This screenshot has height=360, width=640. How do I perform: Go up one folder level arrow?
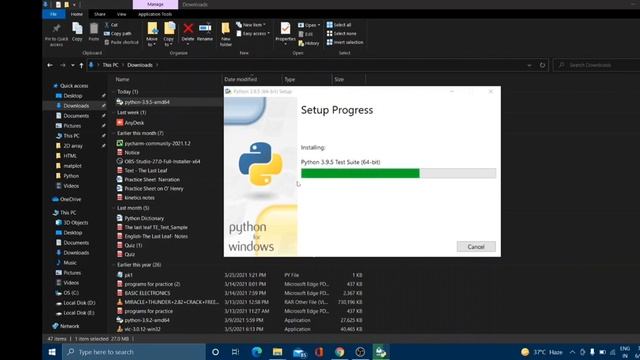coord(81,65)
